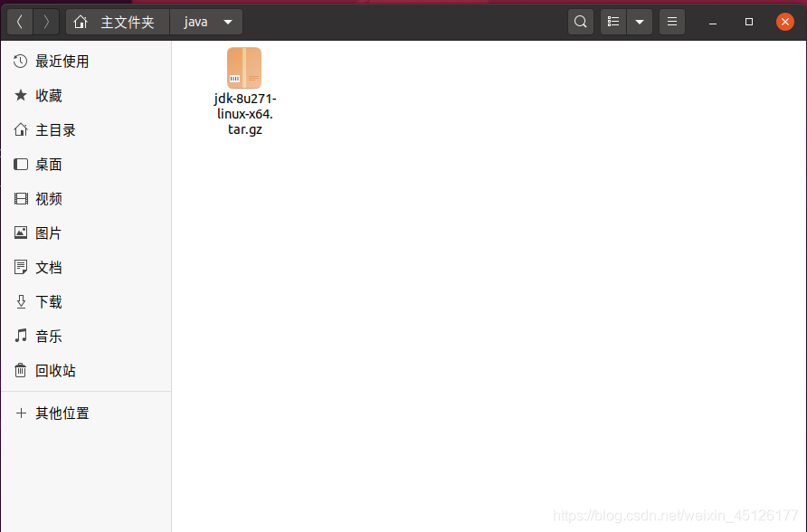Minimize the file manager window
807x532 pixels.
tap(713, 22)
